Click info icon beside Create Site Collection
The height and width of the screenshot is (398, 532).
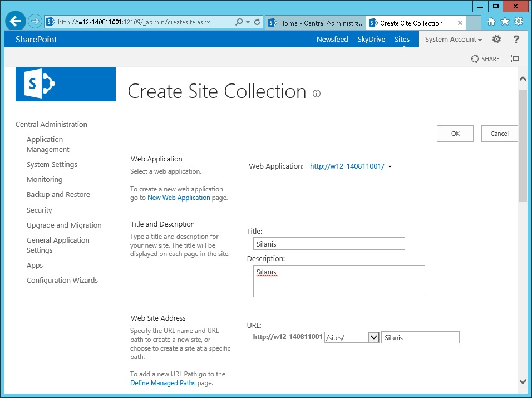point(317,94)
